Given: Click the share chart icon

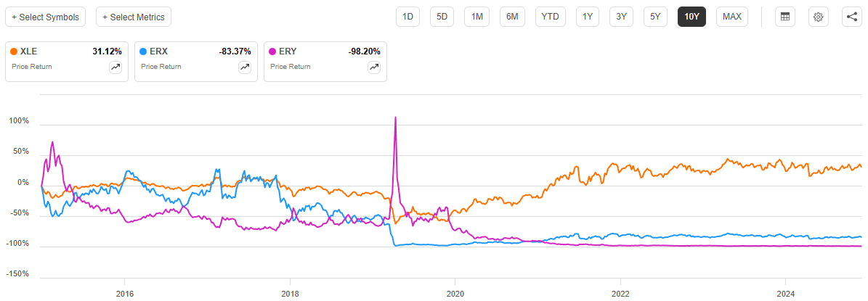Looking at the screenshot, I should coord(852,17).
